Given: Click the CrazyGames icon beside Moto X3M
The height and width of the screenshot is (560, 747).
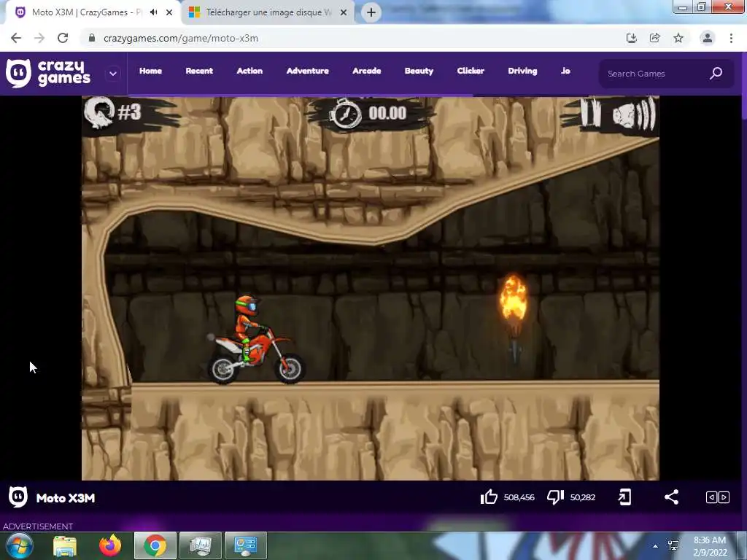Looking at the screenshot, I should [x=18, y=497].
